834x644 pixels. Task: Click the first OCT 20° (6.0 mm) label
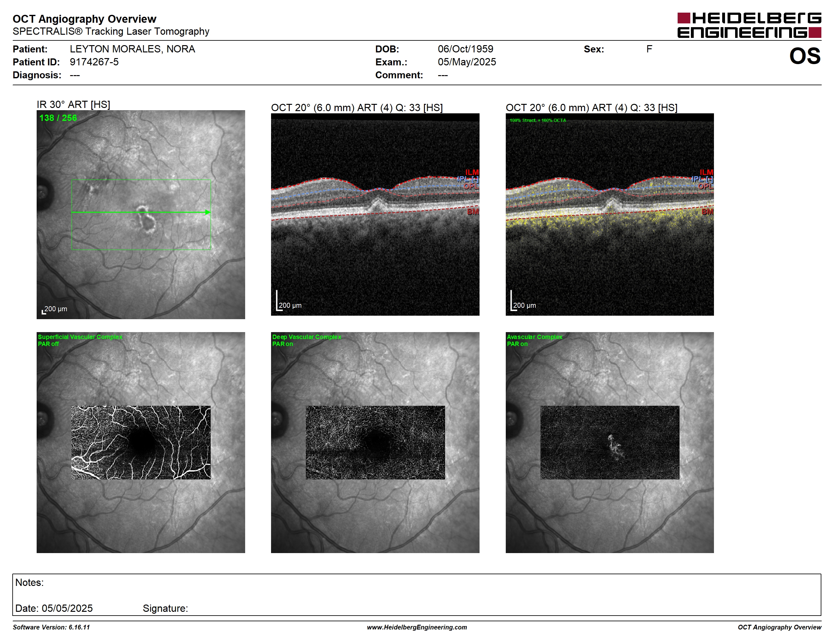coord(357,108)
